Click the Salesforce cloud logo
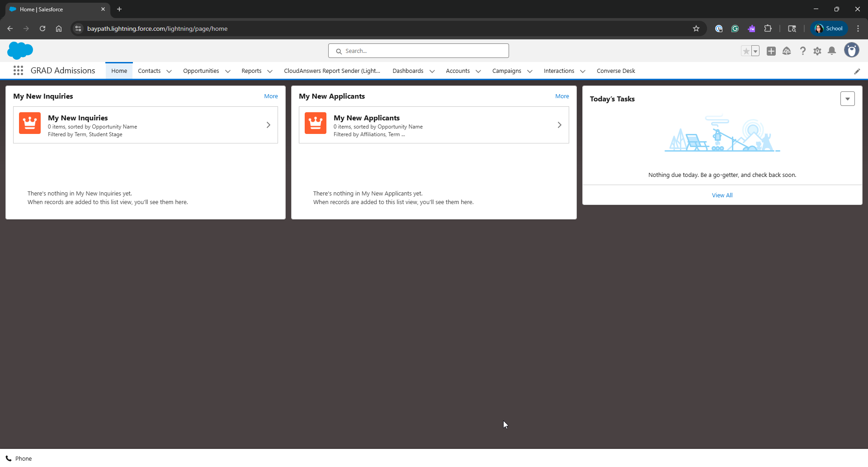868x467 pixels. click(20, 50)
